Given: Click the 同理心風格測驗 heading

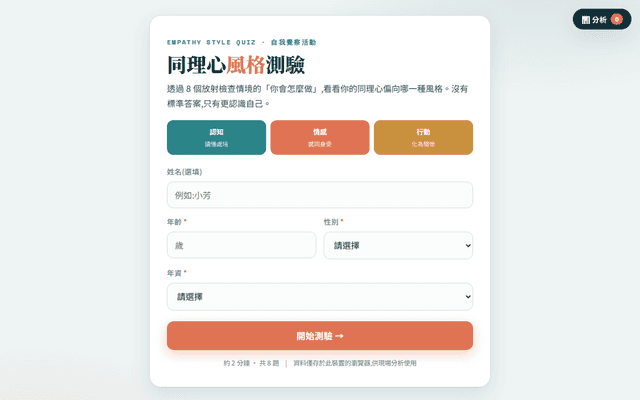Looking at the screenshot, I should pyautogui.click(x=236, y=65).
